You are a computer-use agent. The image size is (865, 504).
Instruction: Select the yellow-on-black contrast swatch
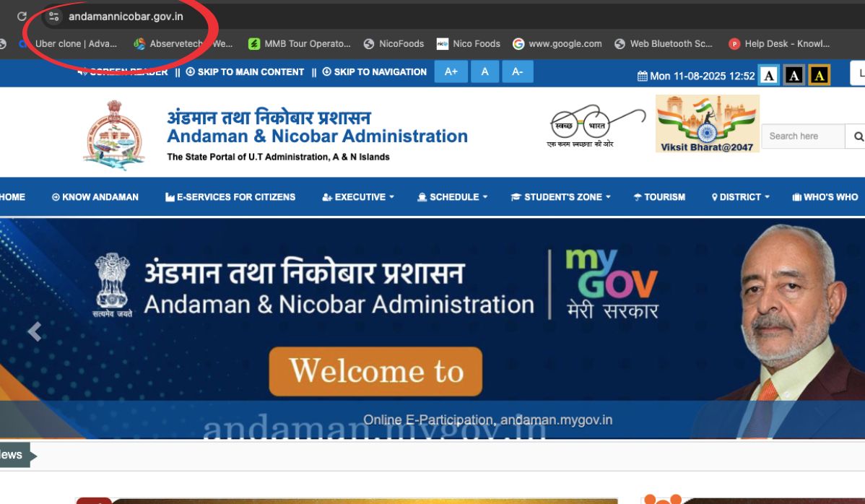coord(818,75)
